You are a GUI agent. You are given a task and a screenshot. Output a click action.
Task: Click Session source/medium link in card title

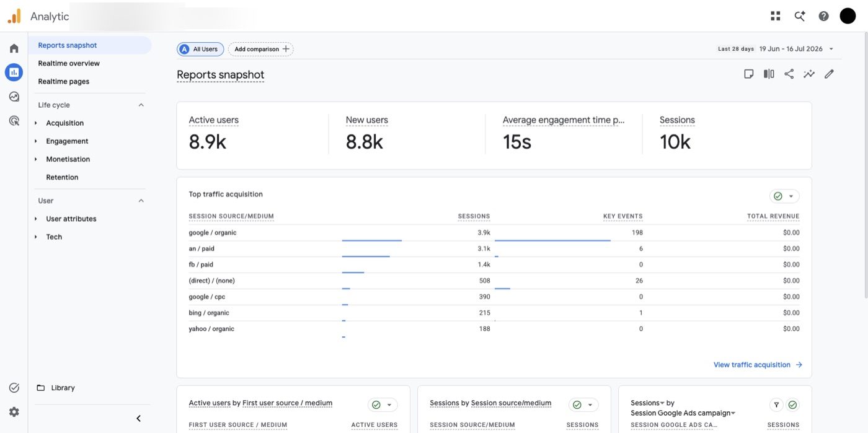[x=511, y=403]
